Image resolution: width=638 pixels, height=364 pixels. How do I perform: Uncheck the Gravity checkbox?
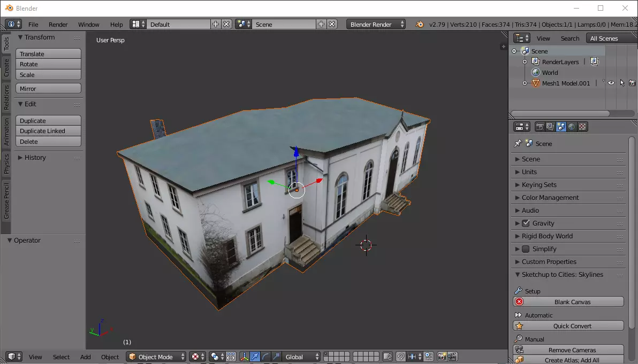(526, 223)
